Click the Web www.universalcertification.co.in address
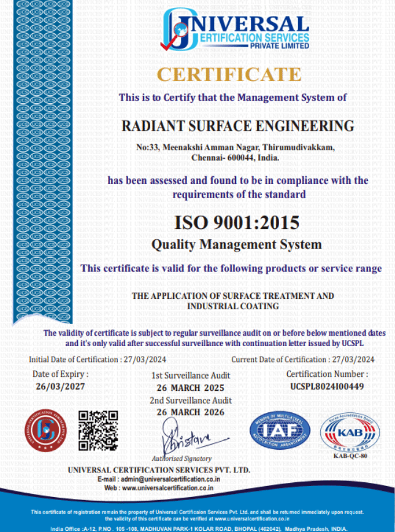 tap(159, 488)
